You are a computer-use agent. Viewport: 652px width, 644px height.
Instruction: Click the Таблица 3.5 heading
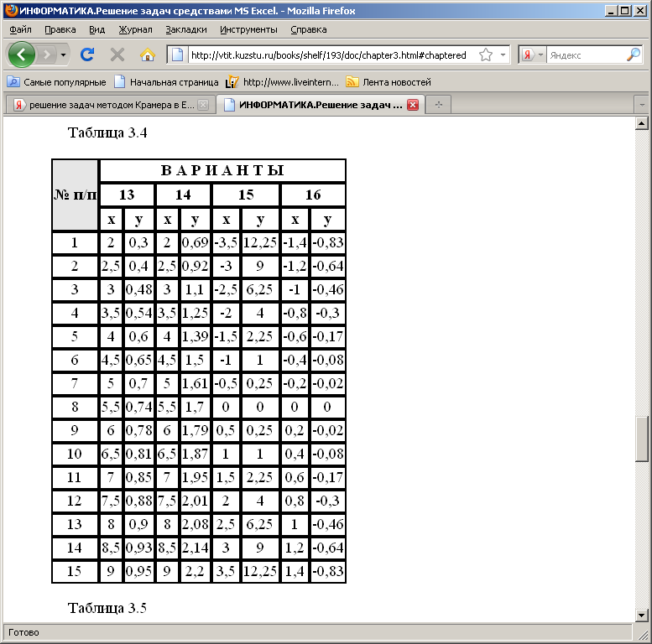[107, 608]
